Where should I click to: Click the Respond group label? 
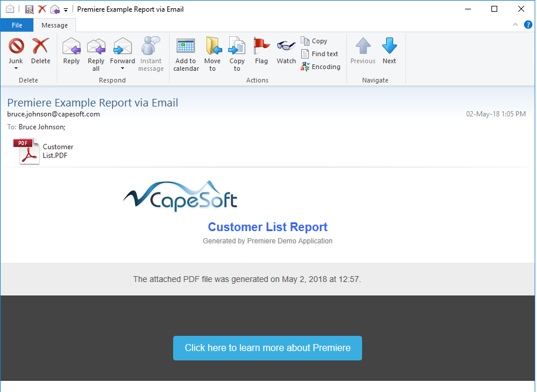pos(112,80)
